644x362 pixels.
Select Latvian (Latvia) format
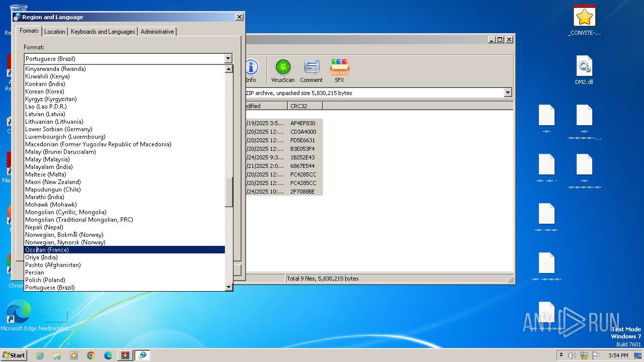(x=124, y=114)
